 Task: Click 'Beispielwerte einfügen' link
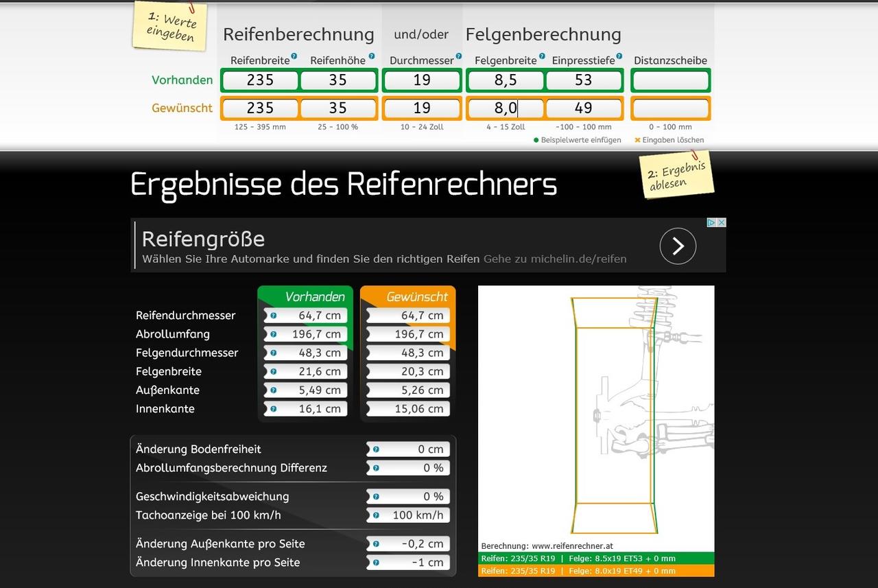coord(580,140)
